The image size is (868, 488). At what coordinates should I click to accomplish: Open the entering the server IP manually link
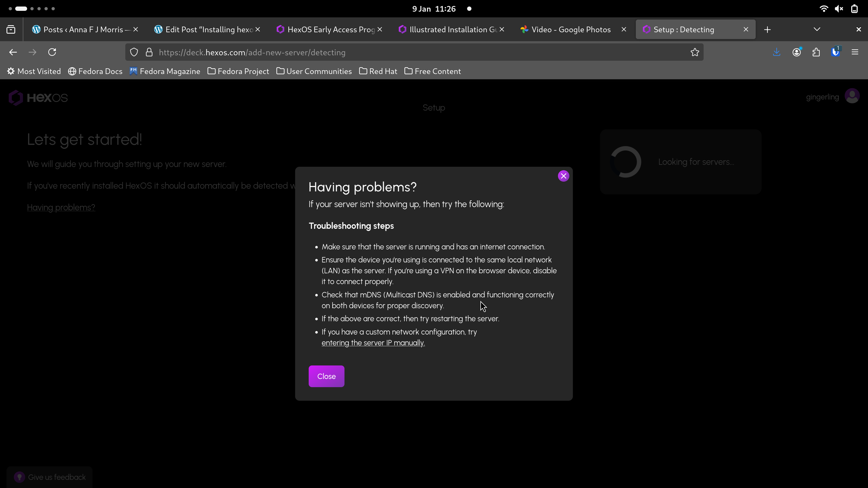373,343
